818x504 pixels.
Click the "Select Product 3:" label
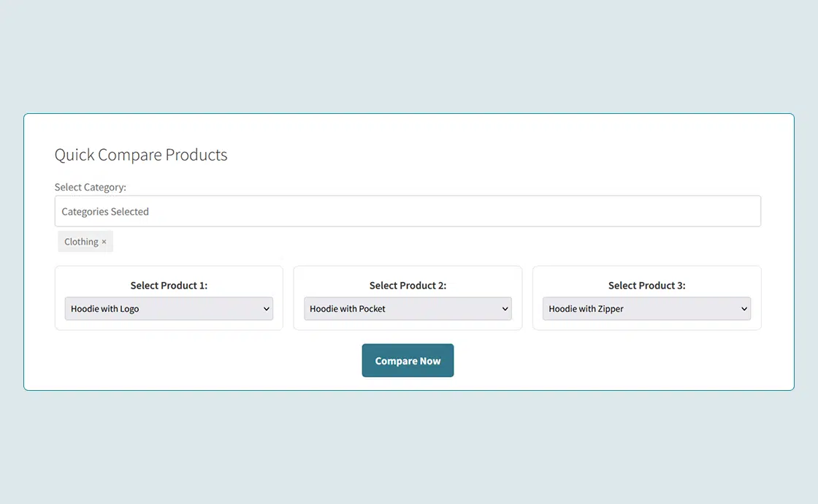[x=646, y=286]
